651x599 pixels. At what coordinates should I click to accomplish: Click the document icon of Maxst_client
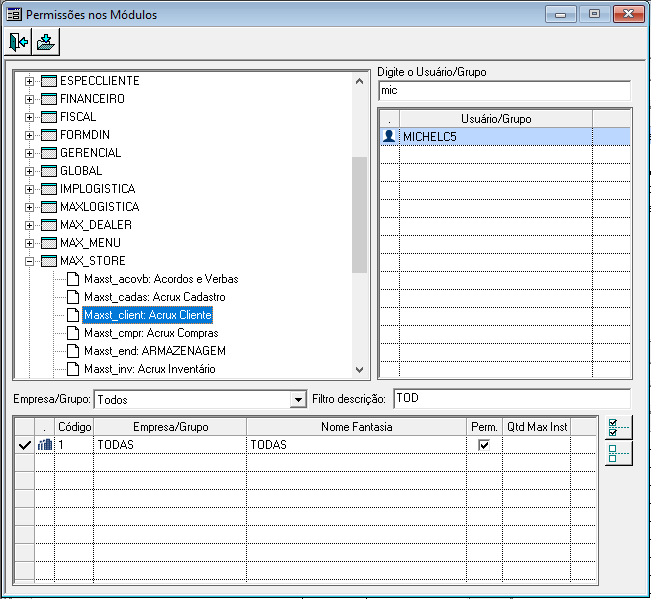(73, 315)
